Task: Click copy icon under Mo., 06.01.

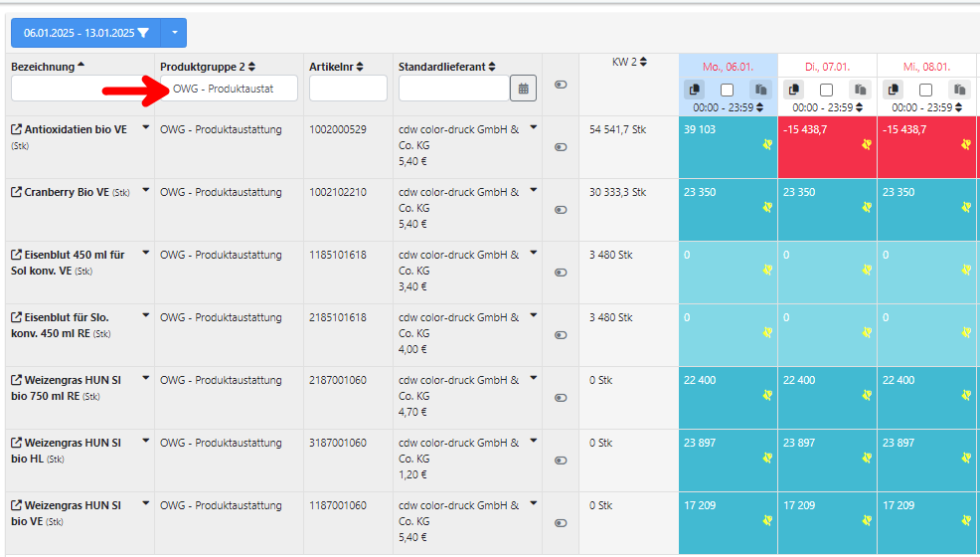Action: click(694, 90)
